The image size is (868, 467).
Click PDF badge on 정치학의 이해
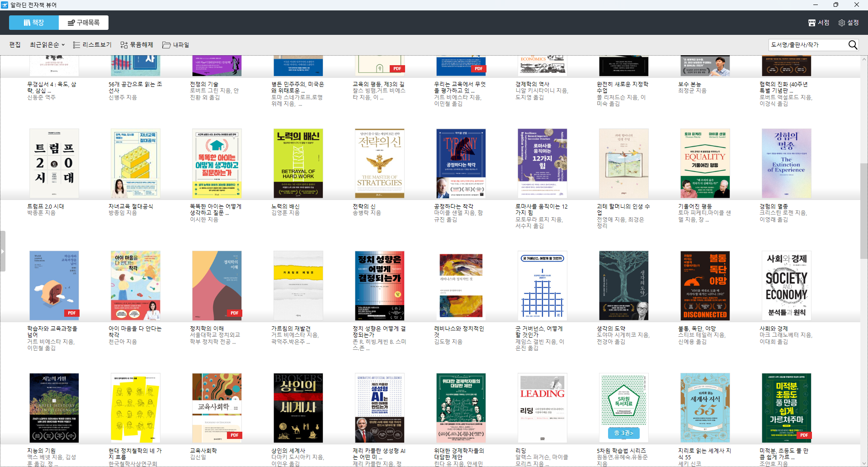234,313
